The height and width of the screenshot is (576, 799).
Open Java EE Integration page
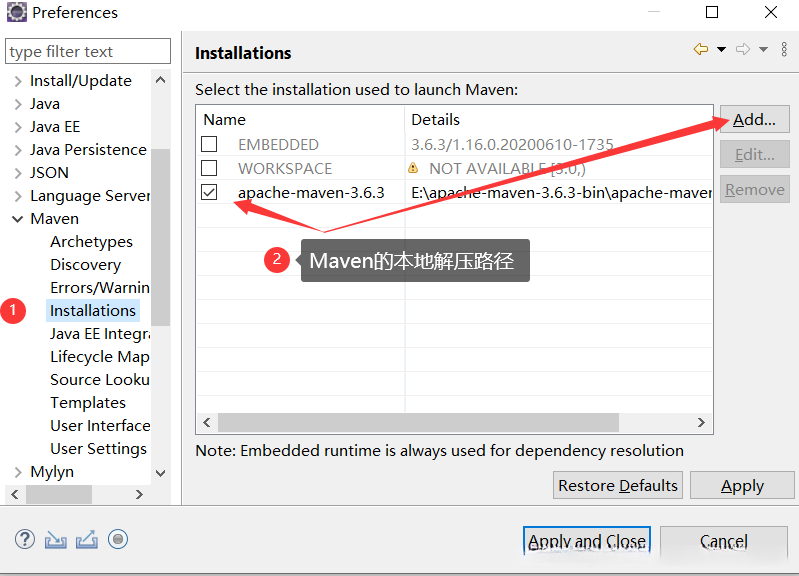100,333
